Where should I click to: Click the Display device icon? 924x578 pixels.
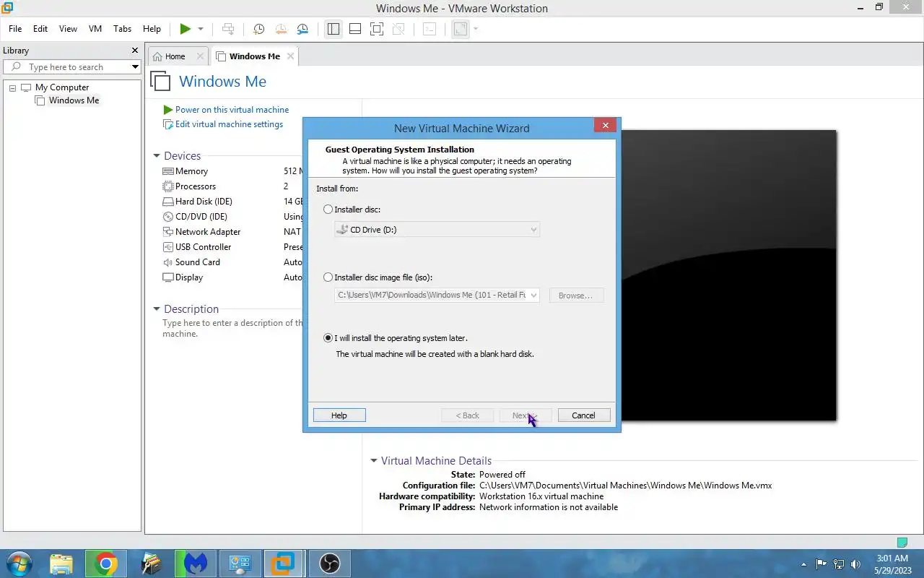pos(168,277)
